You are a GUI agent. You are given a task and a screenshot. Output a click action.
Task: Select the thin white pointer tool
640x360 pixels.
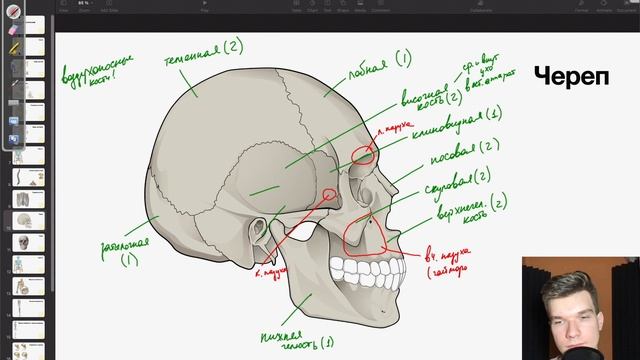14,84
